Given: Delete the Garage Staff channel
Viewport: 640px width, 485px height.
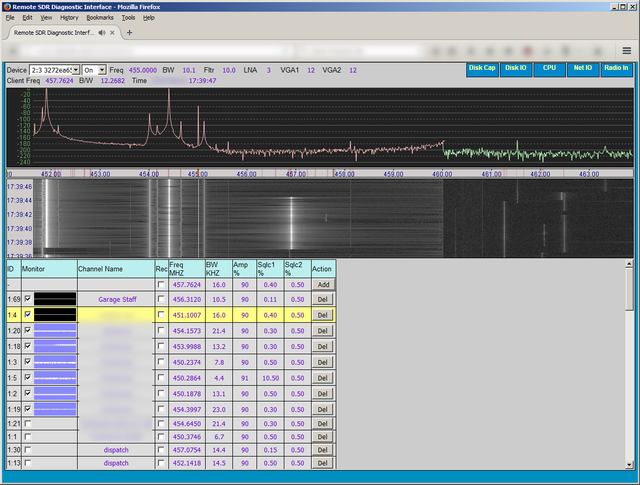Looking at the screenshot, I should tap(322, 299).
